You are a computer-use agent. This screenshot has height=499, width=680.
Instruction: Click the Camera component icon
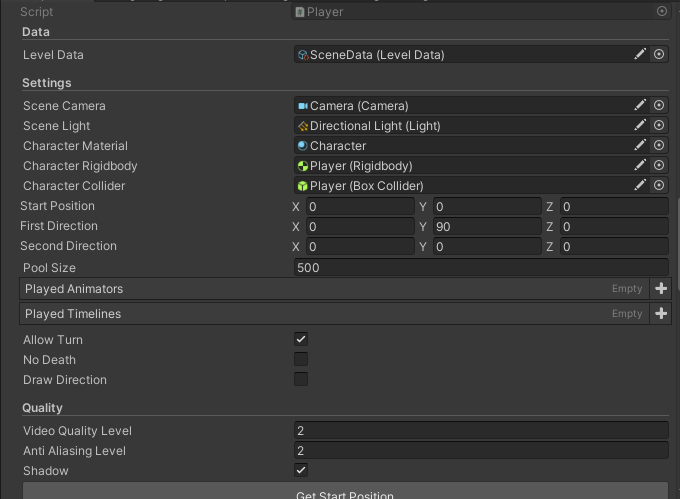tap(303, 106)
